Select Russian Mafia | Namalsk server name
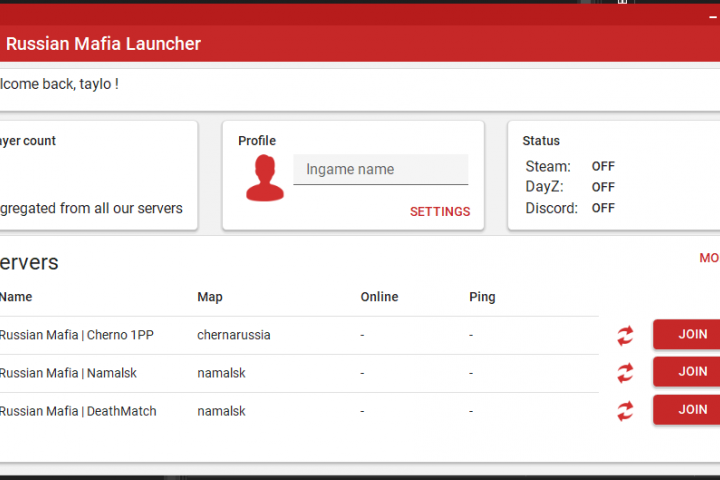 (x=68, y=373)
